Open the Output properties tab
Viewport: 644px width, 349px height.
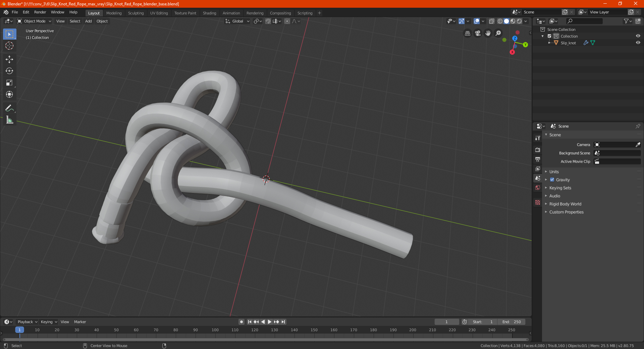pos(538,159)
